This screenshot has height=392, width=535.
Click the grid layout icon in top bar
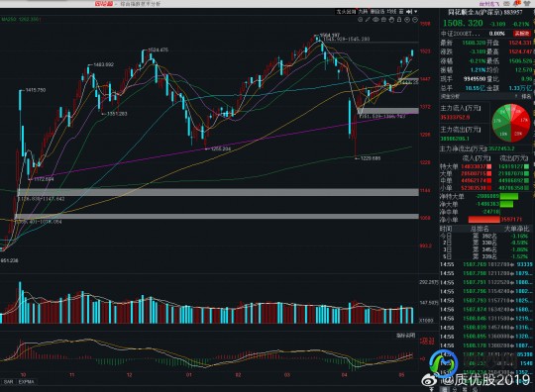point(401,12)
